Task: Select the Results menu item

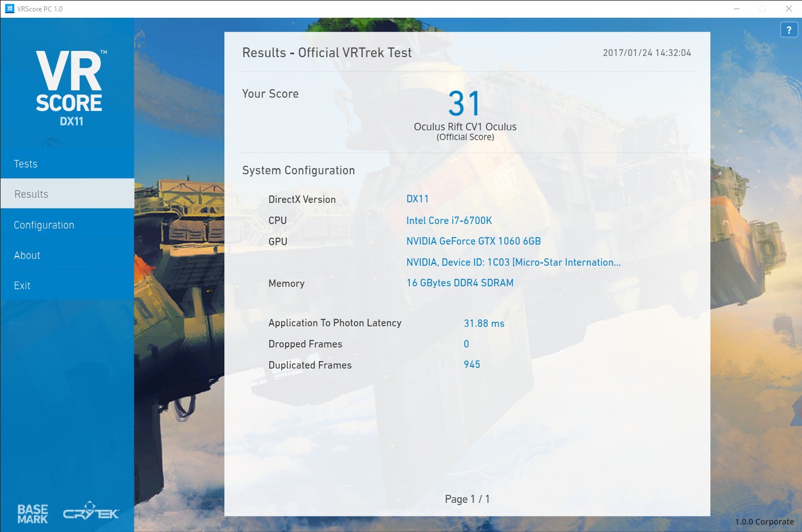Action: [x=31, y=194]
